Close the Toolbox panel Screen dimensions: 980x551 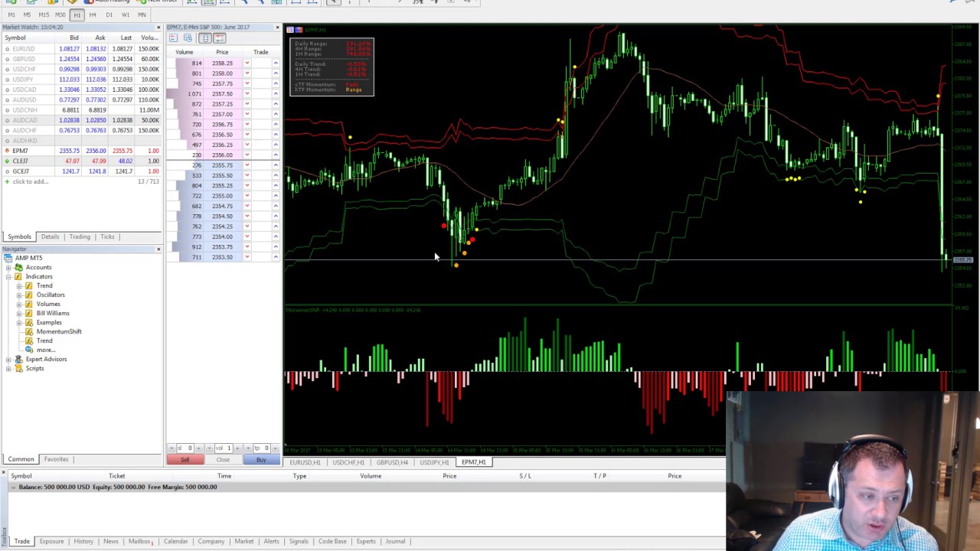pos(4,472)
